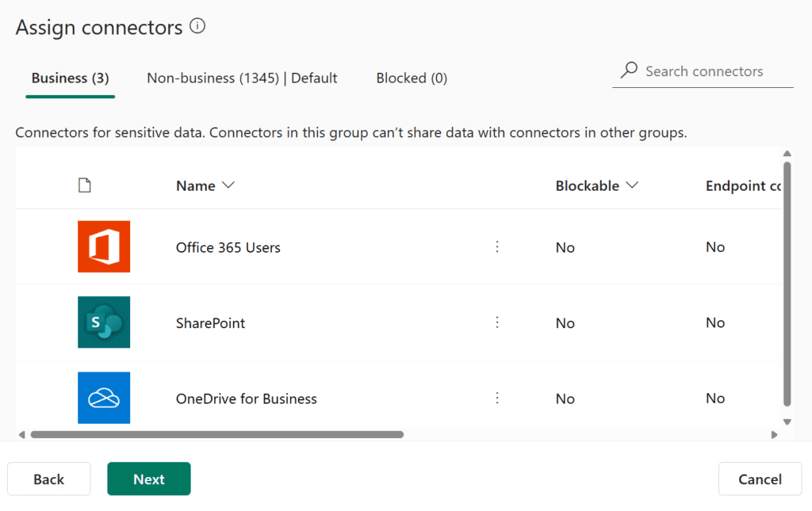
Task: Click the Endpoint column header
Action: click(743, 185)
